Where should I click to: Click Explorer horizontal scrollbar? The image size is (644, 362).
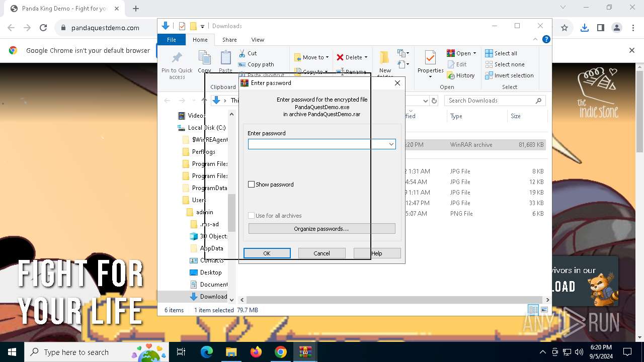point(395,300)
